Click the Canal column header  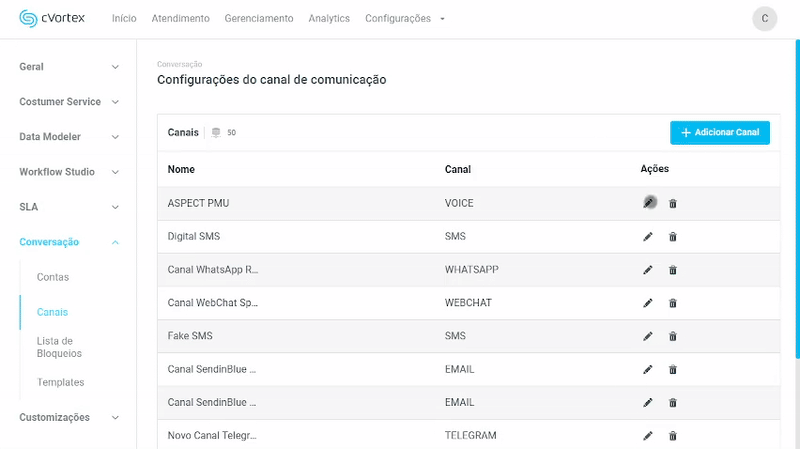pos(458,169)
